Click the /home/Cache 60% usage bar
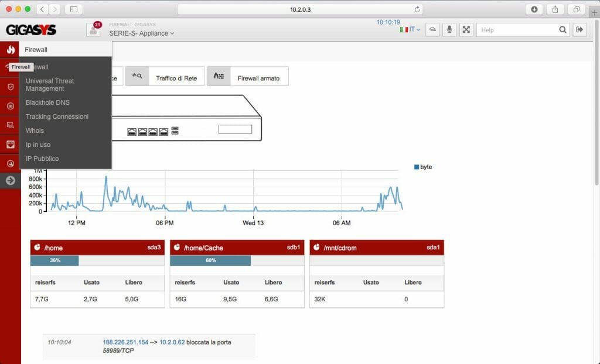 (x=237, y=260)
